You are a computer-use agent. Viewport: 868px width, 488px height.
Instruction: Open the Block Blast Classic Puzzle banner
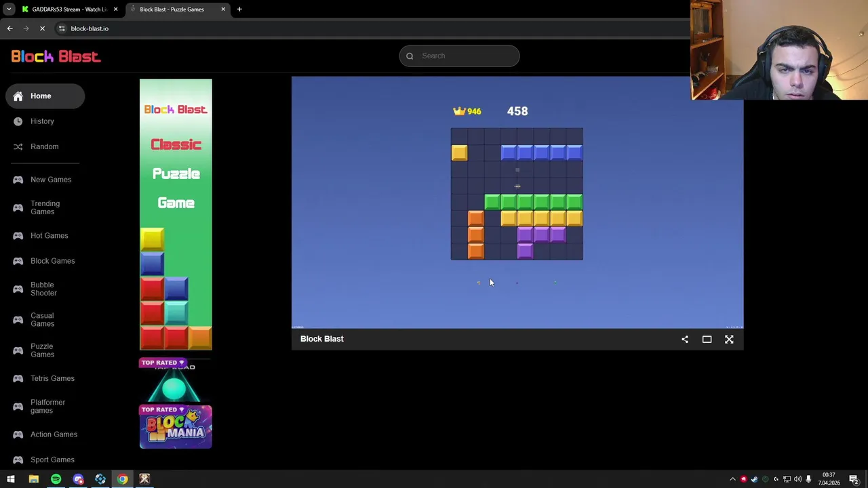click(x=176, y=214)
